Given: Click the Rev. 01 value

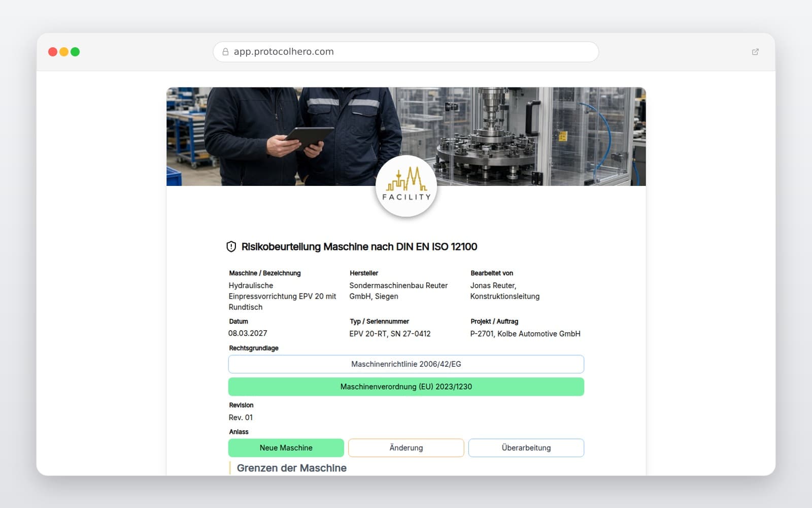Looking at the screenshot, I should tap(241, 418).
